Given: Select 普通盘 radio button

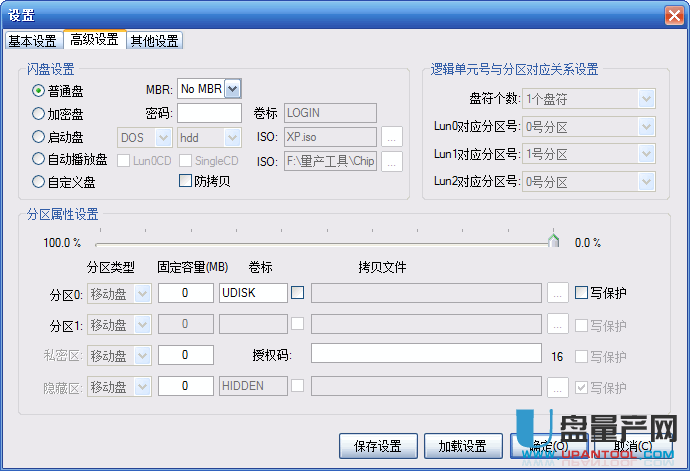Looking at the screenshot, I should (39, 90).
